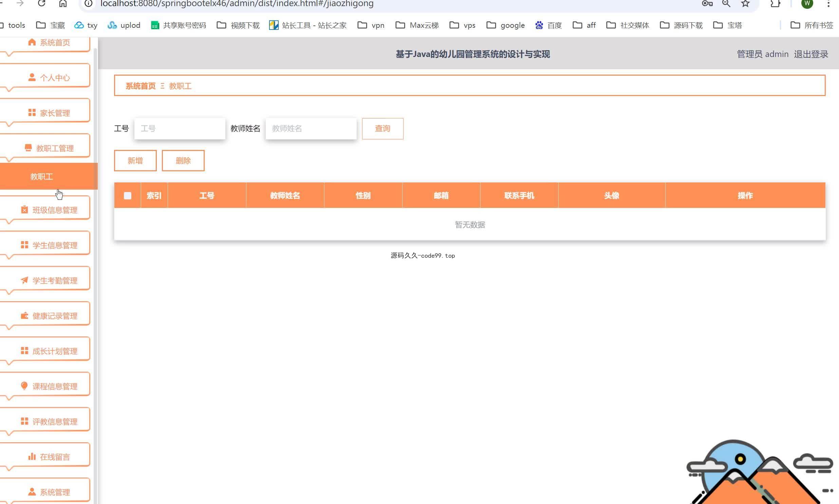
Task: Focus the 教师姓名 input field
Action: click(311, 129)
